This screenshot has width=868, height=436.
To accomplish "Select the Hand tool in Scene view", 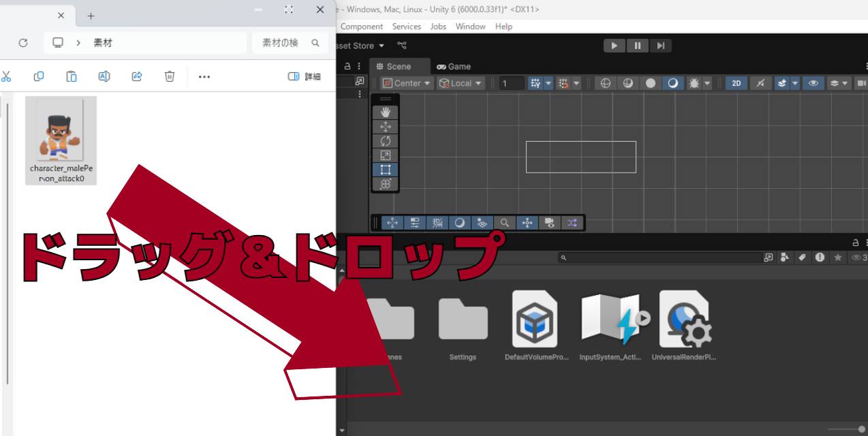I will click(385, 112).
